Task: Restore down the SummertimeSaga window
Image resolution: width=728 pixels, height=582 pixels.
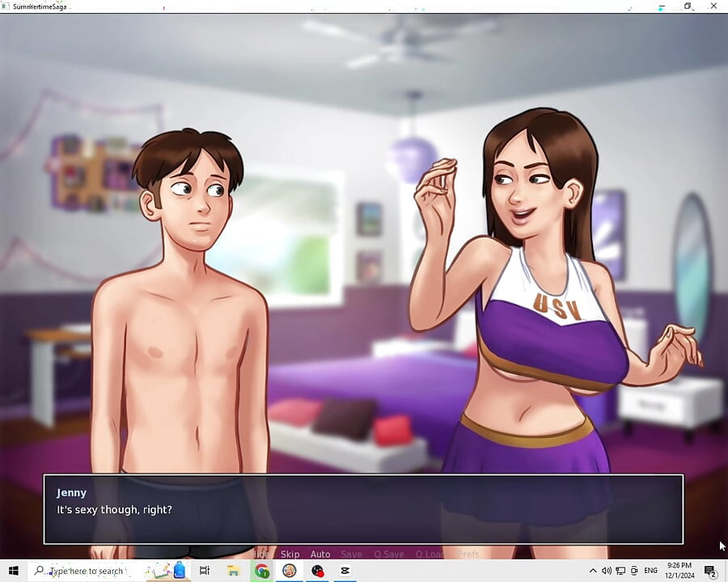Action: (x=688, y=6)
